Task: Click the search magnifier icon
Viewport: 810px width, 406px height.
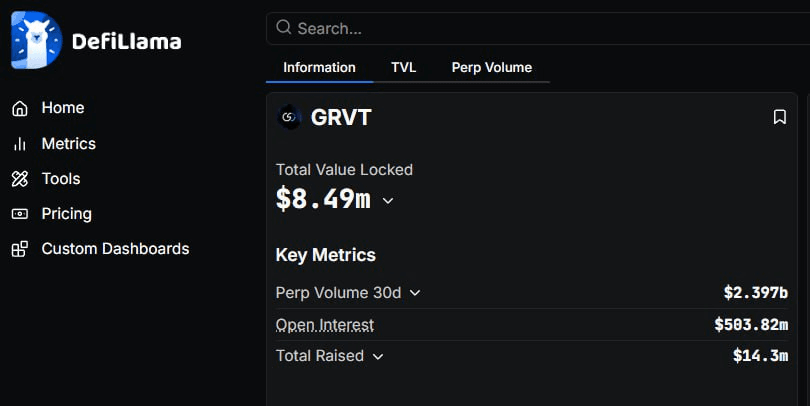Action: (x=284, y=28)
